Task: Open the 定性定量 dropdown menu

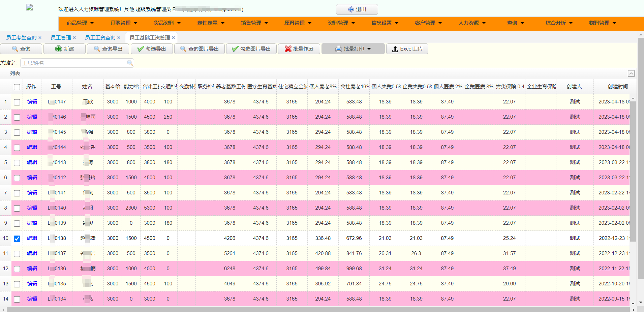Action: tap(211, 23)
